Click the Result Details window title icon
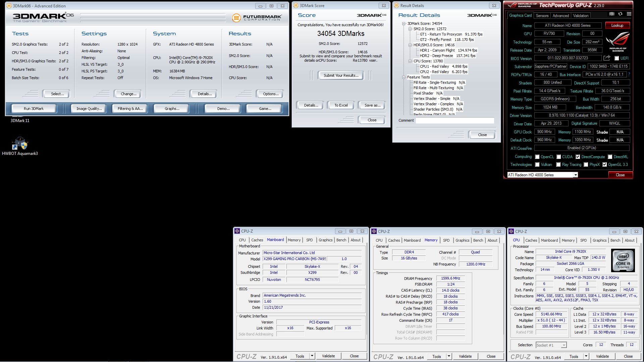 point(396,5)
